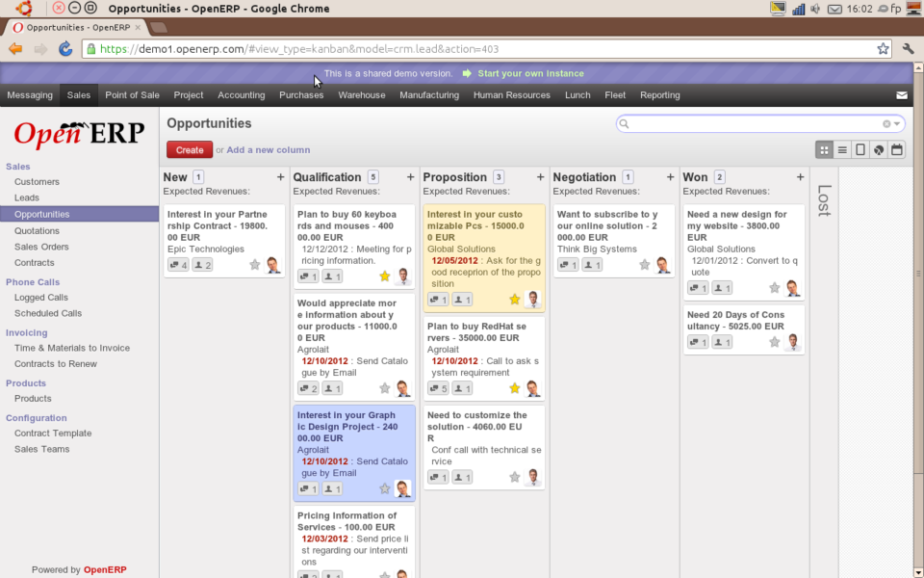Open the Point of Sale menu
Screen dimensions: 924x578
point(132,95)
